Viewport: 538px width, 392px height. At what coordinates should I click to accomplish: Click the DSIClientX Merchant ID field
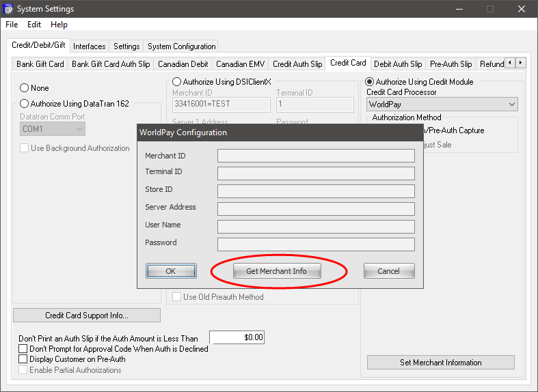221,104
